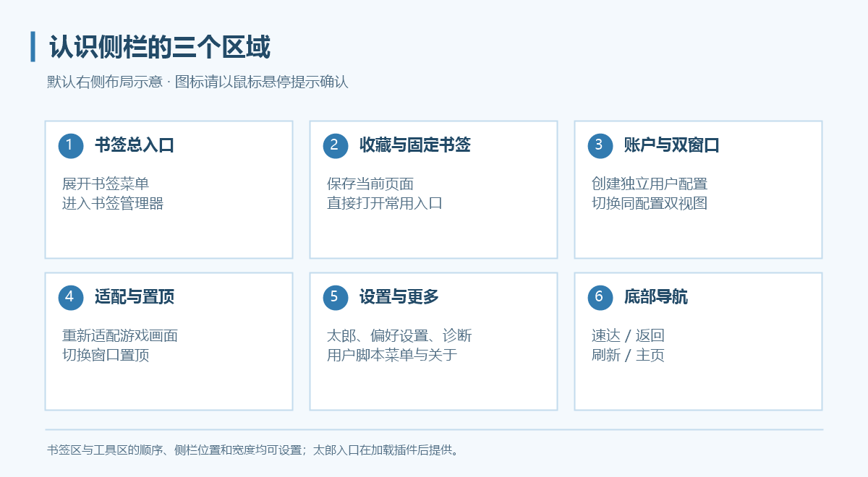Select the subtitle starting with 默认右侧布局示意
Screen dimensions: 868x477
click(198, 82)
